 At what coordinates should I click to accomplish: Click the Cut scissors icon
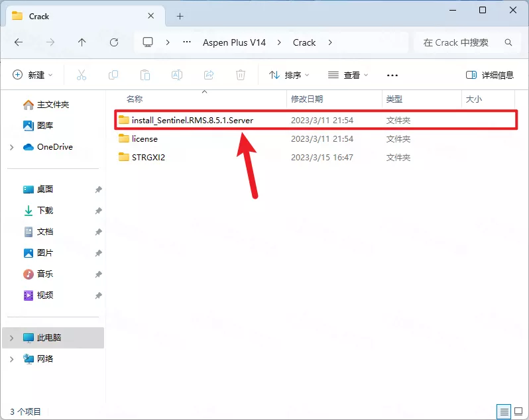tap(82, 75)
